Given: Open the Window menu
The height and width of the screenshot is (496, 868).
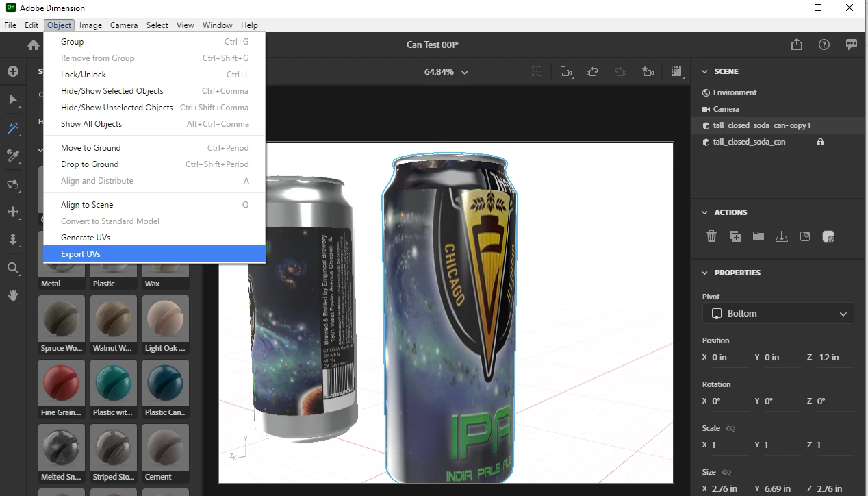Looking at the screenshot, I should click(217, 25).
